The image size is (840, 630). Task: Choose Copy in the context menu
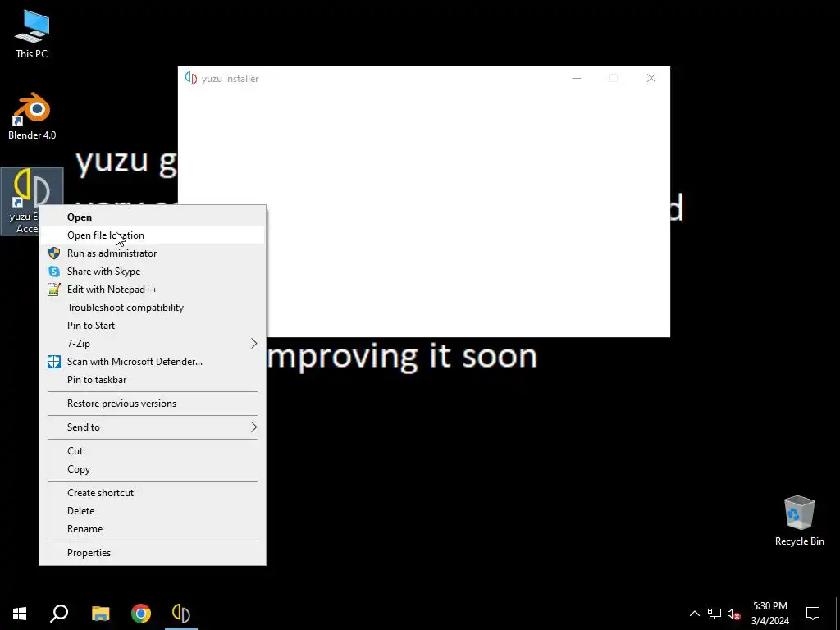(152, 469)
